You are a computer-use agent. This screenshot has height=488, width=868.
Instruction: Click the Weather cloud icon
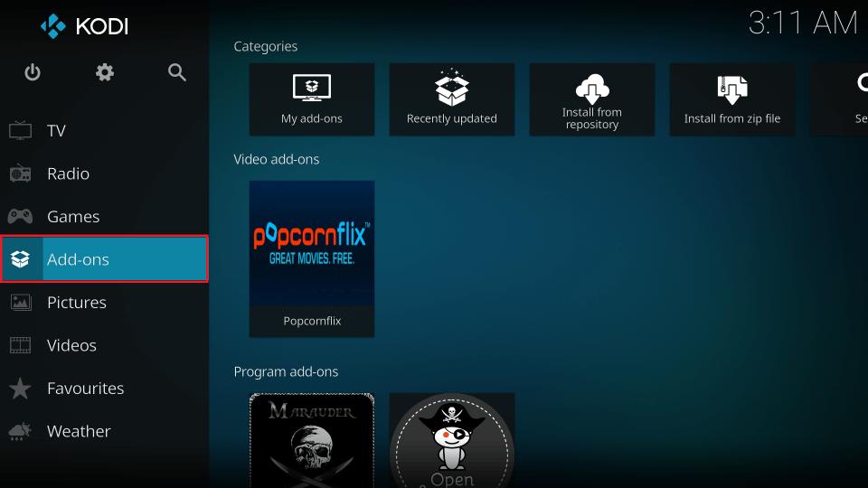coord(21,431)
